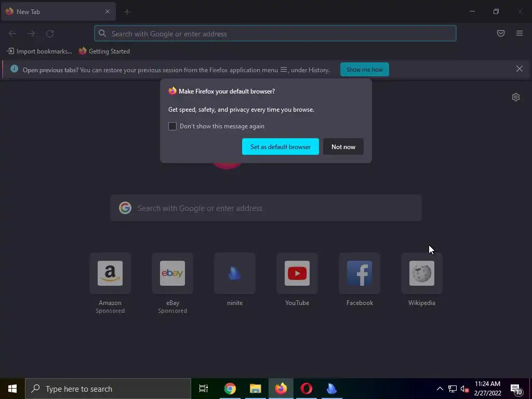Open new tab personalize gear icon

[515, 97]
